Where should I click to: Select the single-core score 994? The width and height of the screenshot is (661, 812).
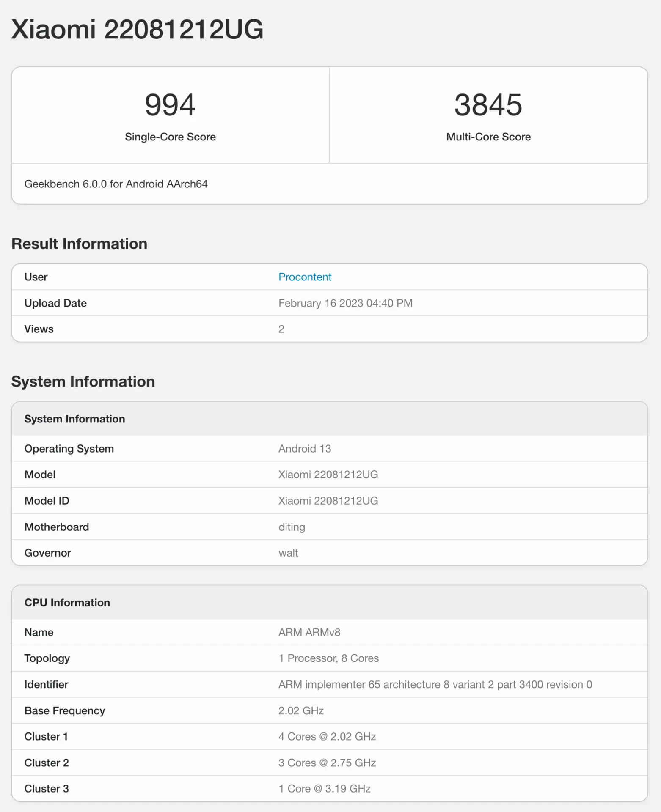point(170,105)
